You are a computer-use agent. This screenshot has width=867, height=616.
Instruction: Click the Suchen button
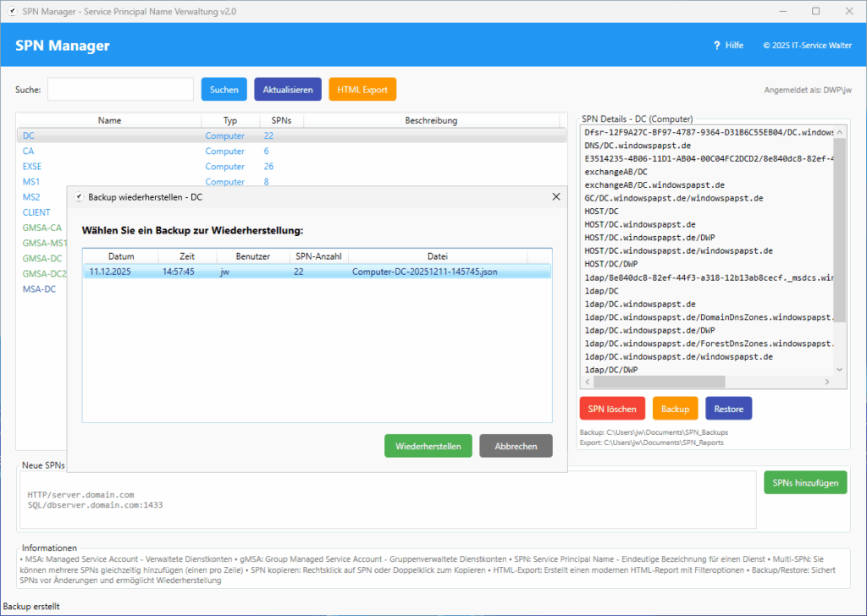(224, 89)
